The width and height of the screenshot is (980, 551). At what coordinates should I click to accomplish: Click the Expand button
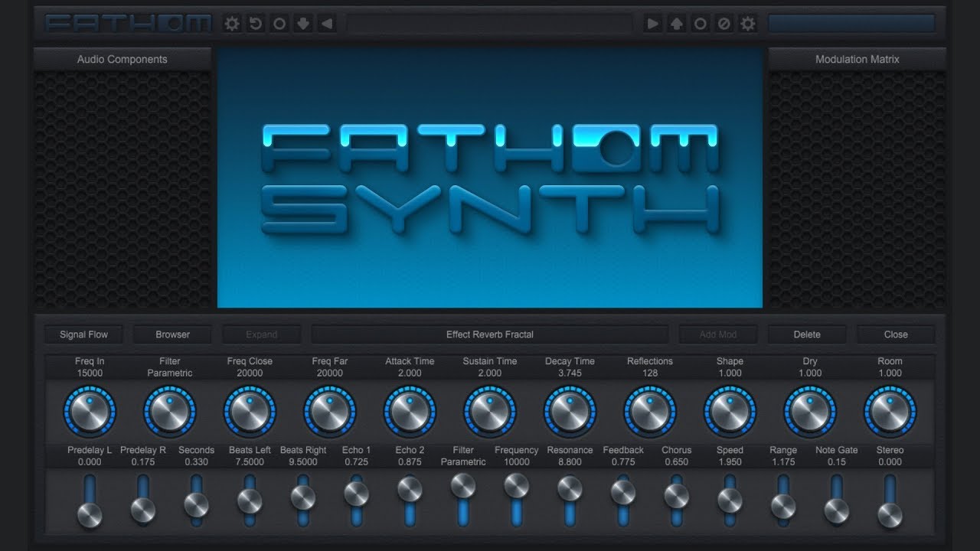(262, 334)
